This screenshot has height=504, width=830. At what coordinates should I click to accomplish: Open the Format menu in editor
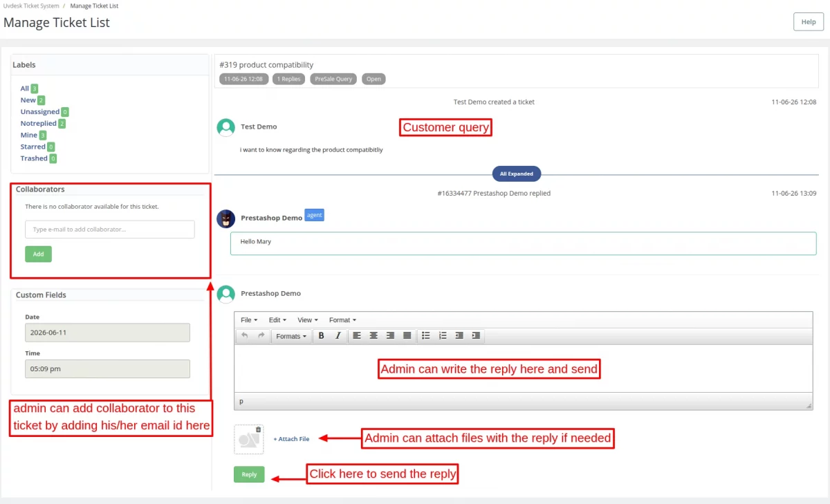[x=342, y=320]
